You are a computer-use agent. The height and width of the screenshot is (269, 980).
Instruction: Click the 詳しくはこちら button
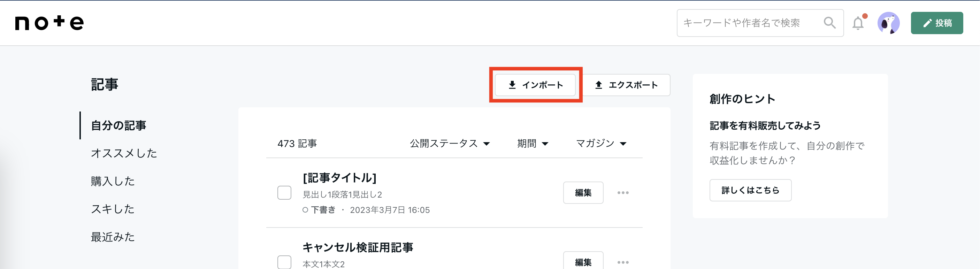tap(750, 190)
